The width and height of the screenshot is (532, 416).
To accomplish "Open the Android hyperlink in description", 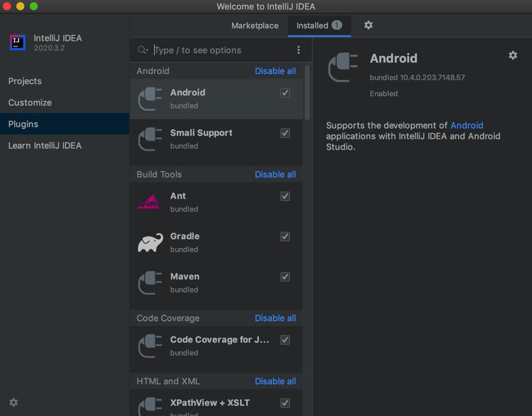I will click(x=467, y=126).
